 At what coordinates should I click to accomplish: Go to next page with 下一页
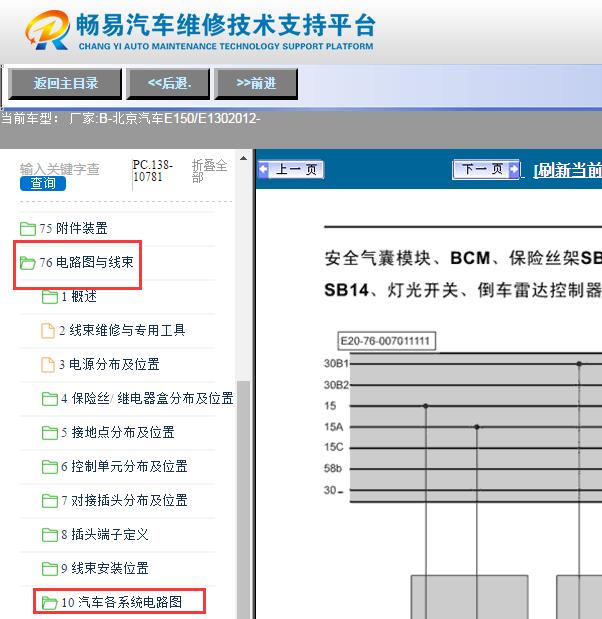486,169
